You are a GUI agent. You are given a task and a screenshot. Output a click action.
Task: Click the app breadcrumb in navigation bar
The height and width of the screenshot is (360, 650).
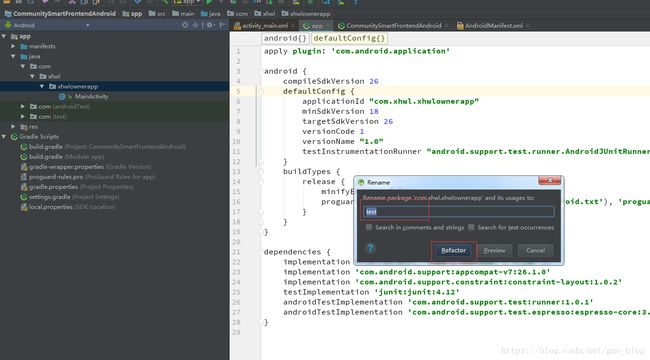click(132, 14)
